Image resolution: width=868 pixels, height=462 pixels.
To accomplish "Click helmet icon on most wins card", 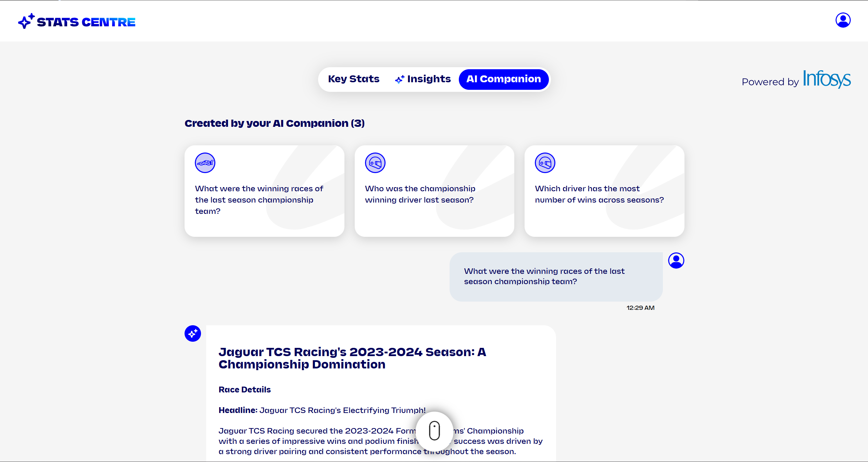I will (x=545, y=163).
